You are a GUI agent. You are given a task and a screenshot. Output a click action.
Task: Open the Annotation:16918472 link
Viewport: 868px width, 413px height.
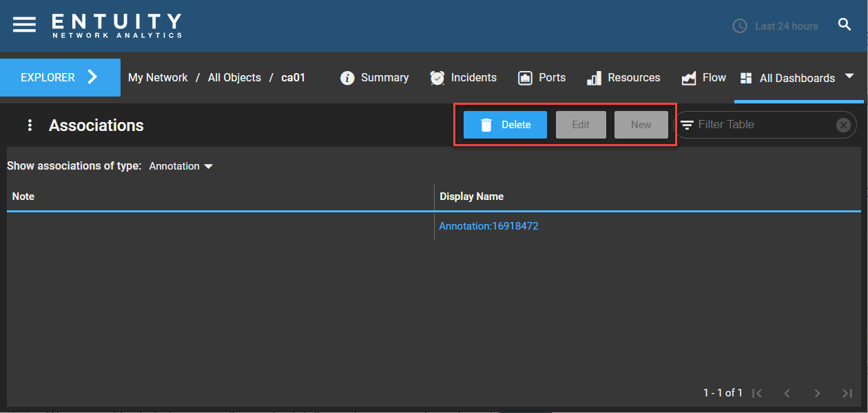(x=488, y=225)
